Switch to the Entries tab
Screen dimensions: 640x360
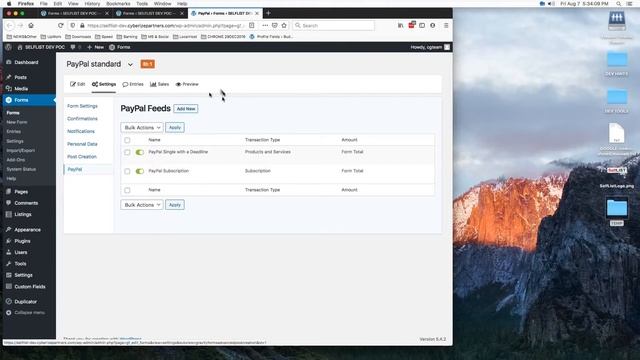[133, 84]
